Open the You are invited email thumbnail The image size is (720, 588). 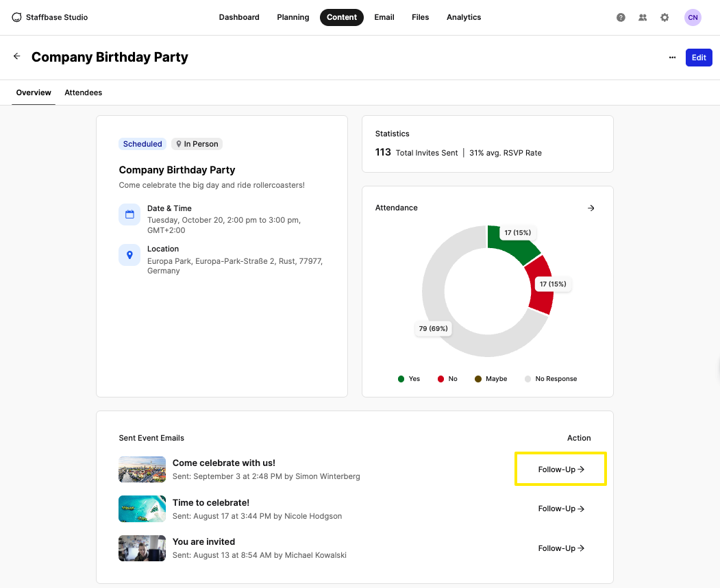tap(142, 548)
